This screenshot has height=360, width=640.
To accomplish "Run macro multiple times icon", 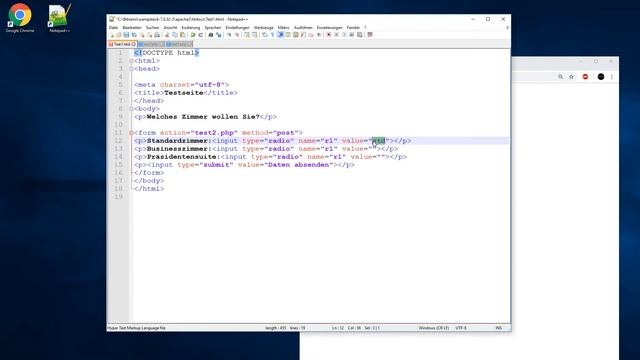I will click(352, 35).
